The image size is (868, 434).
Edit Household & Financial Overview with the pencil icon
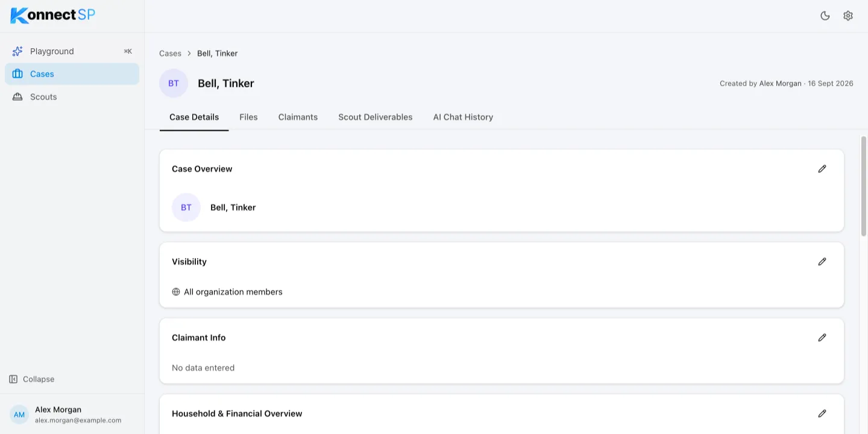(822, 414)
